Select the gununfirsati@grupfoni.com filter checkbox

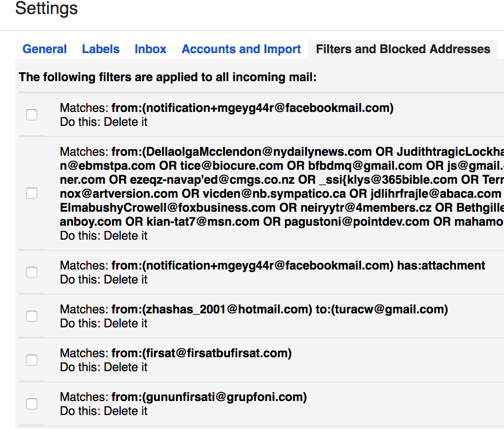tap(32, 404)
